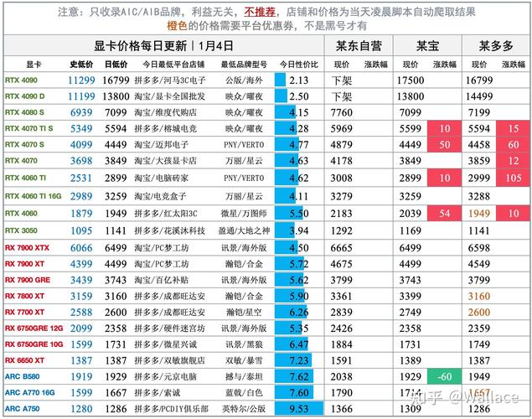Select the 某宝 platform header
The image size is (532, 419).
click(x=427, y=46)
